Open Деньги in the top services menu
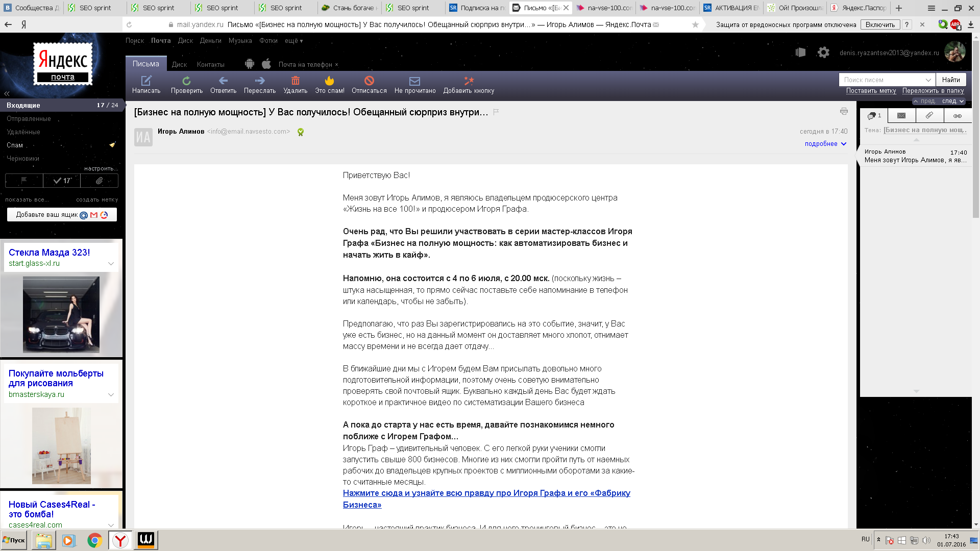 (x=210, y=41)
